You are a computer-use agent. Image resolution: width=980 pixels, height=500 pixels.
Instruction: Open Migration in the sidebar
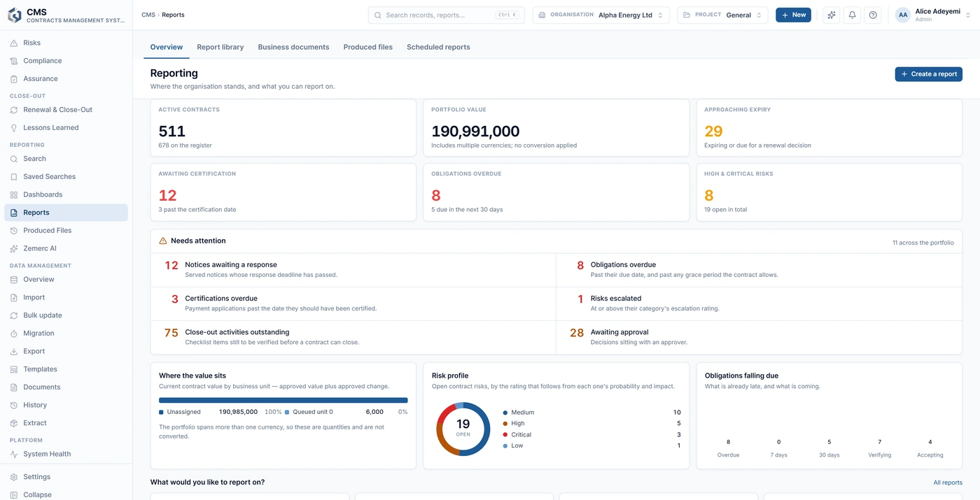point(66,334)
